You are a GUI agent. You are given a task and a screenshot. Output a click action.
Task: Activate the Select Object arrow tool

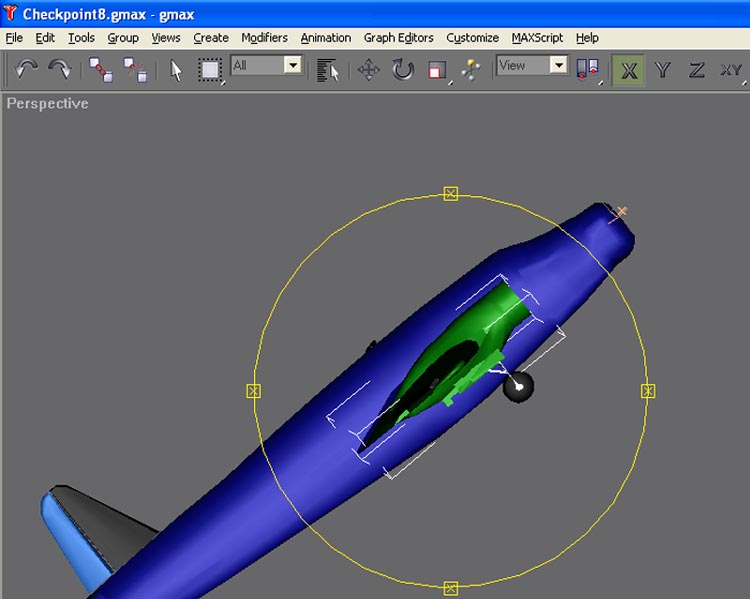[176, 70]
